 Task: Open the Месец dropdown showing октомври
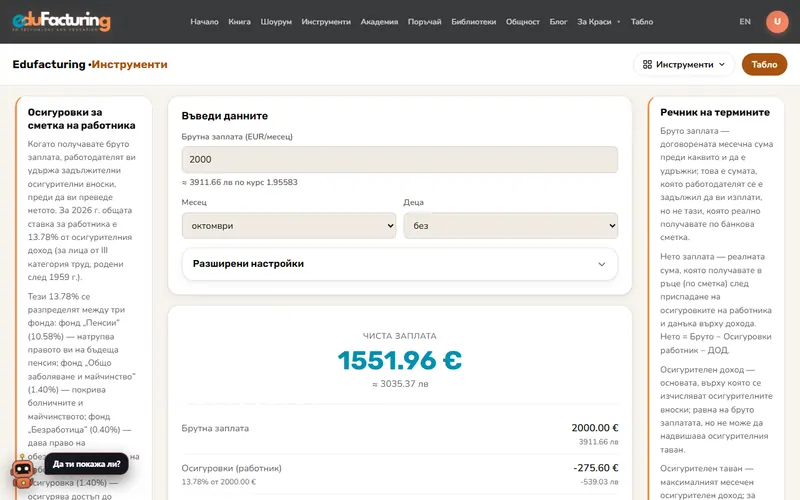click(289, 226)
